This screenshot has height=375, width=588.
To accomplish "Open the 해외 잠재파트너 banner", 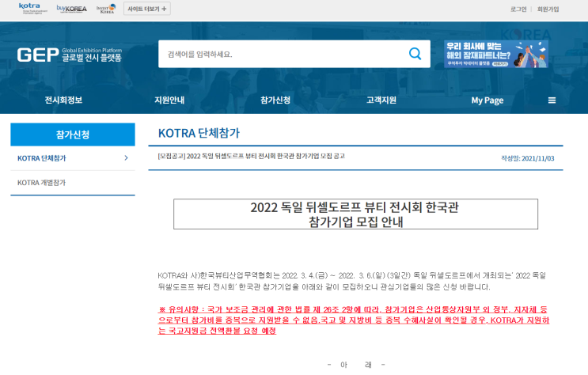I will point(495,54).
